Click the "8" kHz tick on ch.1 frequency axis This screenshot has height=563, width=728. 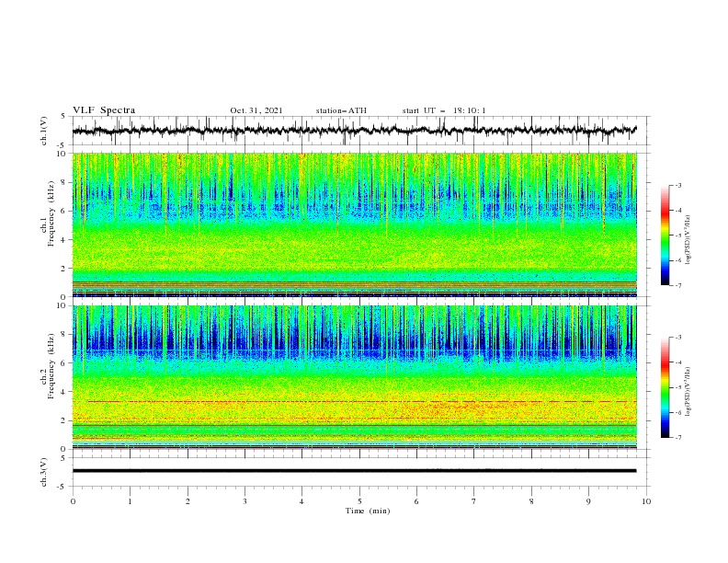pyautogui.click(x=64, y=182)
